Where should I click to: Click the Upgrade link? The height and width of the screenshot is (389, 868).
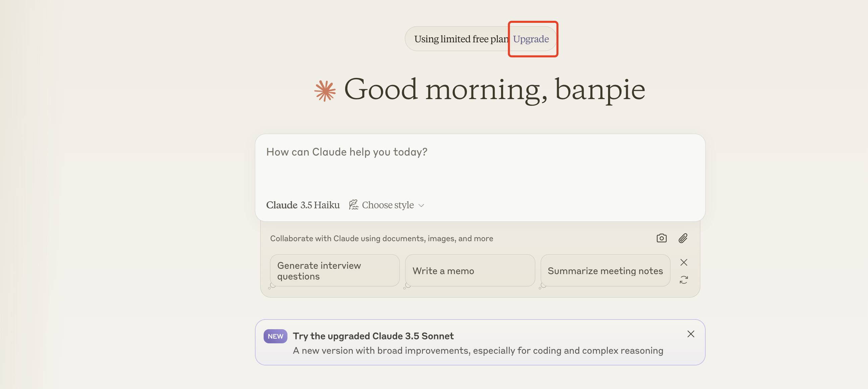[530, 39]
